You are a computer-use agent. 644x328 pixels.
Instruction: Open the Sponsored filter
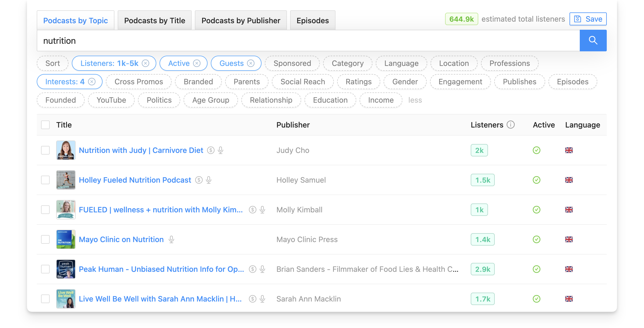coord(292,63)
